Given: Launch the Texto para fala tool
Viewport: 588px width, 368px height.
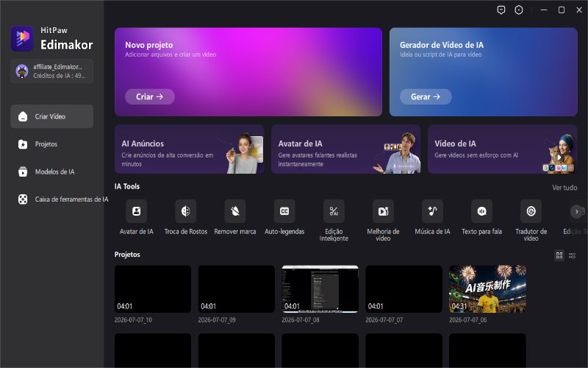Looking at the screenshot, I should pyautogui.click(x=482, y=211).
